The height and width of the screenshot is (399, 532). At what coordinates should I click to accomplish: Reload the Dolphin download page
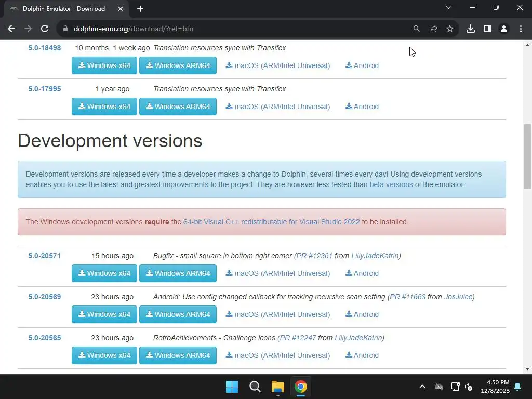(x=45, y=29)
